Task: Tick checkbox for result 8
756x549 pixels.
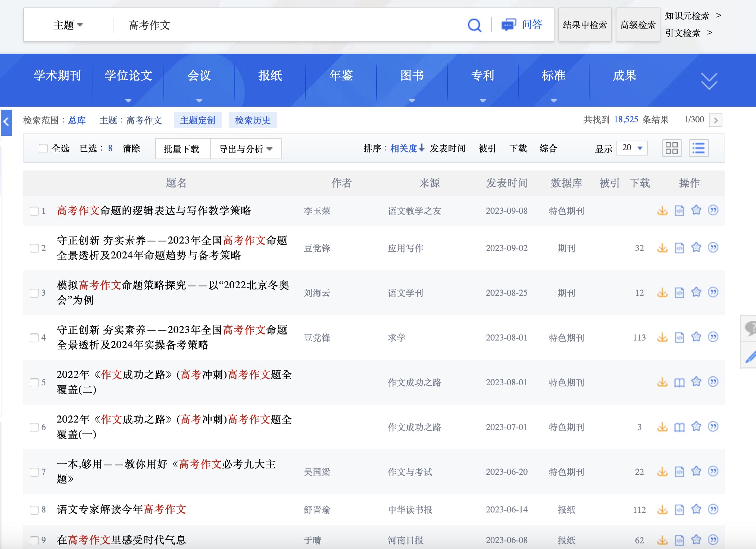Action: 34,510
